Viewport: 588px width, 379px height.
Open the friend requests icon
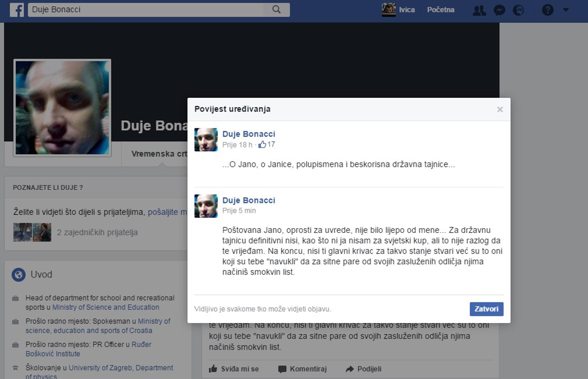[x=479, y=10]
